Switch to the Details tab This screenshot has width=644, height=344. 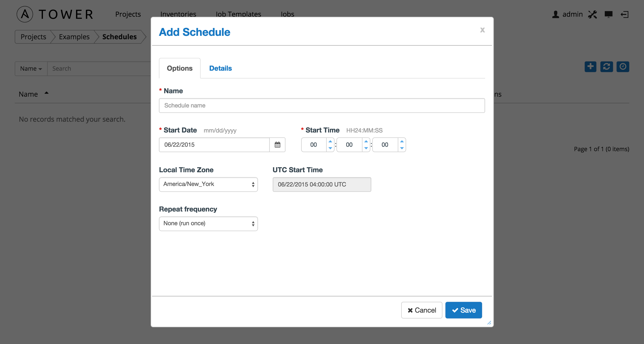(x=220, y=68)
